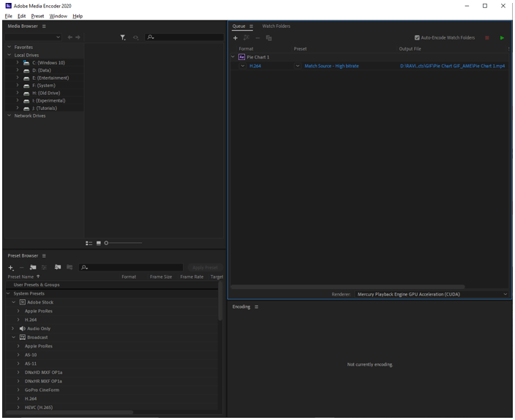515x420 pixels.
Task: Sort by the Preset Name column header
Action: point(20,277)
